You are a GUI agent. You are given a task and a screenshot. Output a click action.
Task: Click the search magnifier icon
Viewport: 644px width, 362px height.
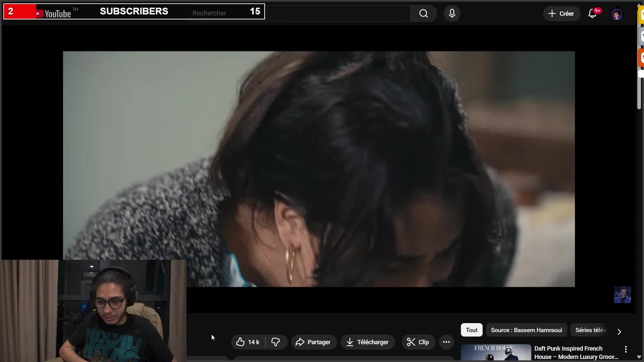point(424,14)
